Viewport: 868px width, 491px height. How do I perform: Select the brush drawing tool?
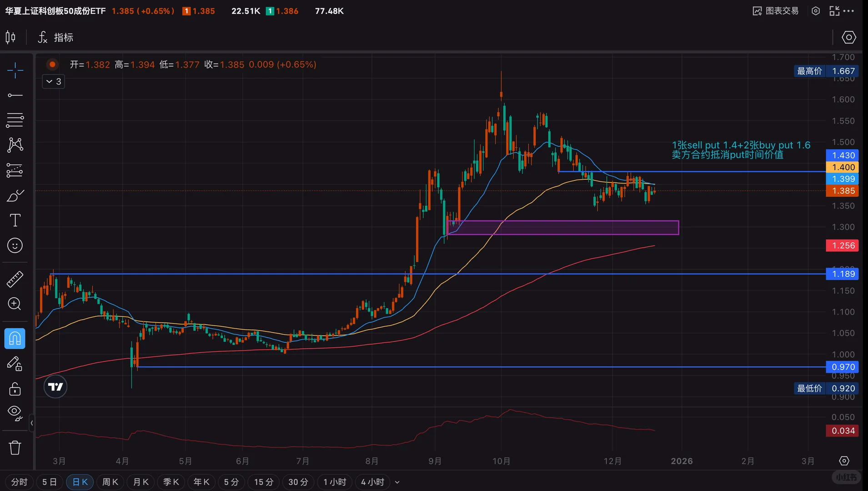(x=15, y=195)
